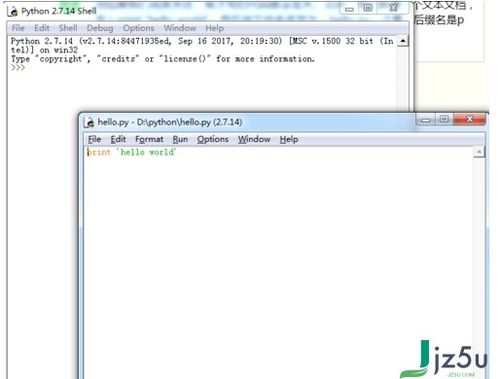Open Shell menu in Python Shell window
Image resolution: width=500 pixels, height=379 pixels.
[x=68, y=28]
